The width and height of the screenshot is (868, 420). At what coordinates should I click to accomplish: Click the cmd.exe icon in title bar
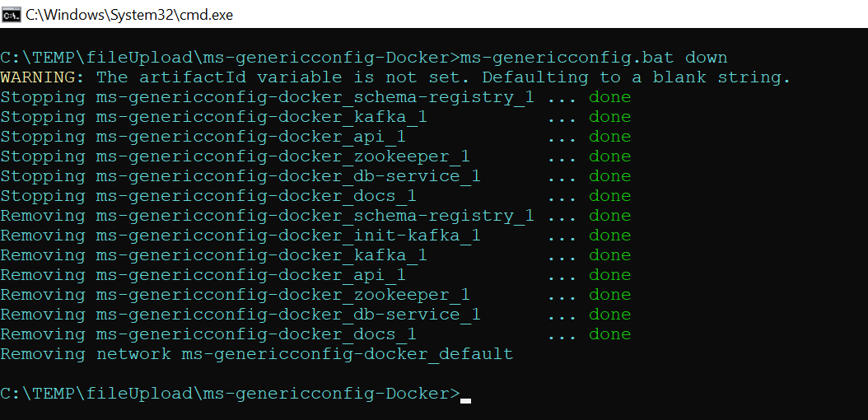(x=12, y=13)
